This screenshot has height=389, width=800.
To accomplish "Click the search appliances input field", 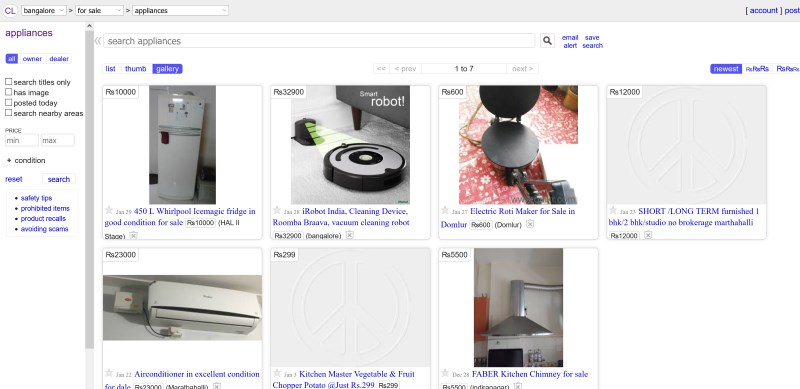I will point(319,41).
